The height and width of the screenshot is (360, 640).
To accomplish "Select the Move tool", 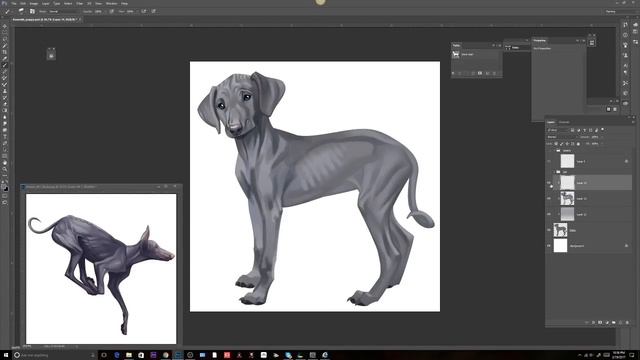I will pos(4,26).
